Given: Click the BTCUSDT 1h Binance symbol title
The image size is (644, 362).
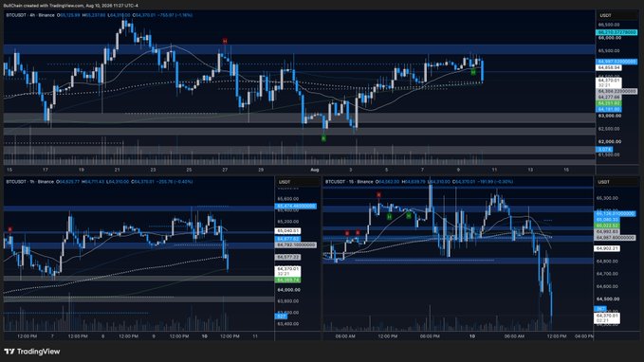Looking at the screenshot, I should click(x=29, y=182).
